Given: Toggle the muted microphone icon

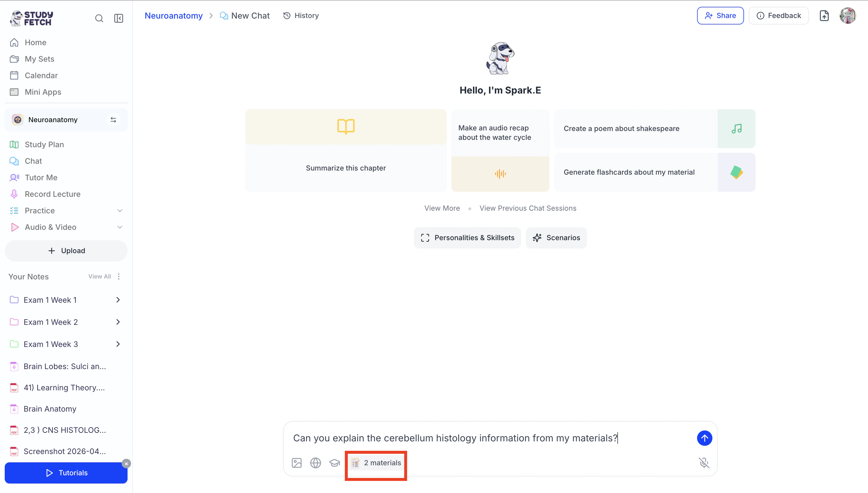Looking at the screenshot, I should pyautogui.click(x=704, y=463).
